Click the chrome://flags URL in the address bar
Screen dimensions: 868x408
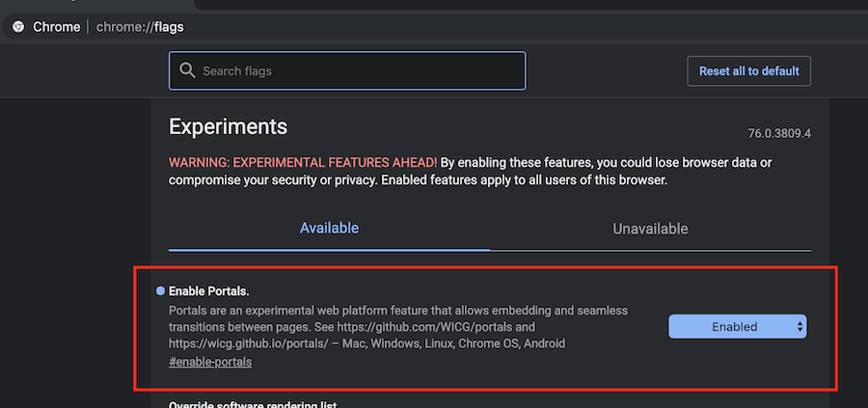click(140, 27)
